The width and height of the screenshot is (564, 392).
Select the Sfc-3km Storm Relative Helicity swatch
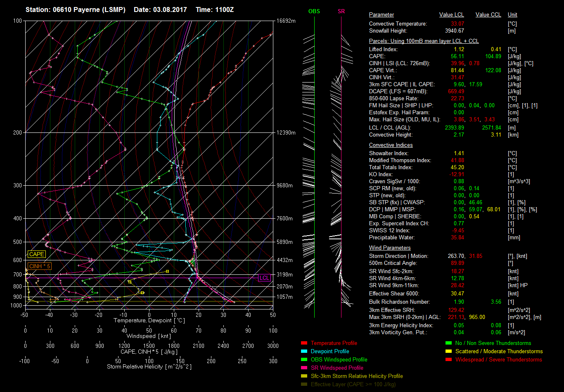click(304, 376)
